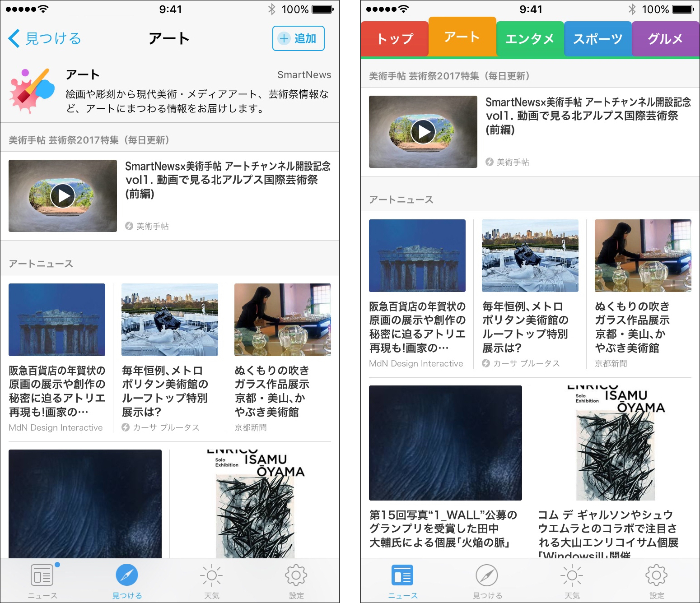Tap MdN Design Interactive source in right screen
Viewport: 700px width, 603px height.
(416, 363)
